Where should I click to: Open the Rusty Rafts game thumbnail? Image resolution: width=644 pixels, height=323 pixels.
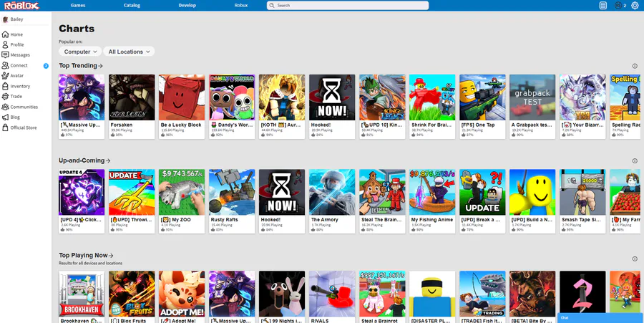coord(232,193)
